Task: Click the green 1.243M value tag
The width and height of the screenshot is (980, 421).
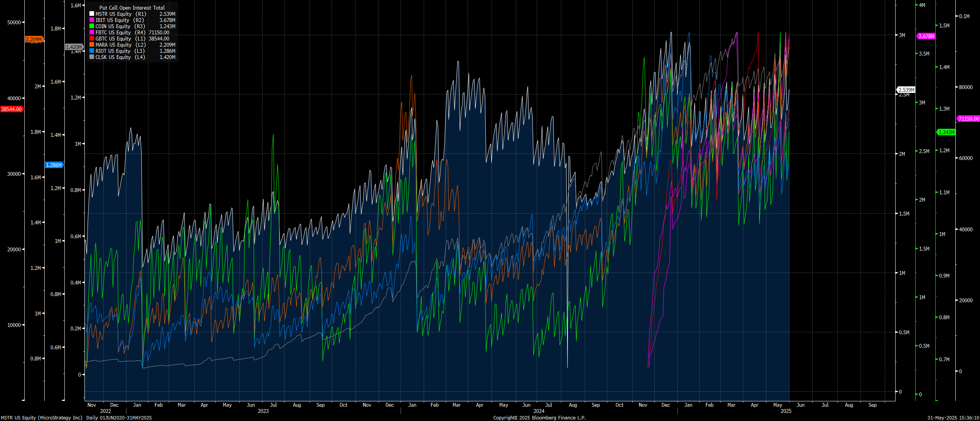Action: pos(946,132)
